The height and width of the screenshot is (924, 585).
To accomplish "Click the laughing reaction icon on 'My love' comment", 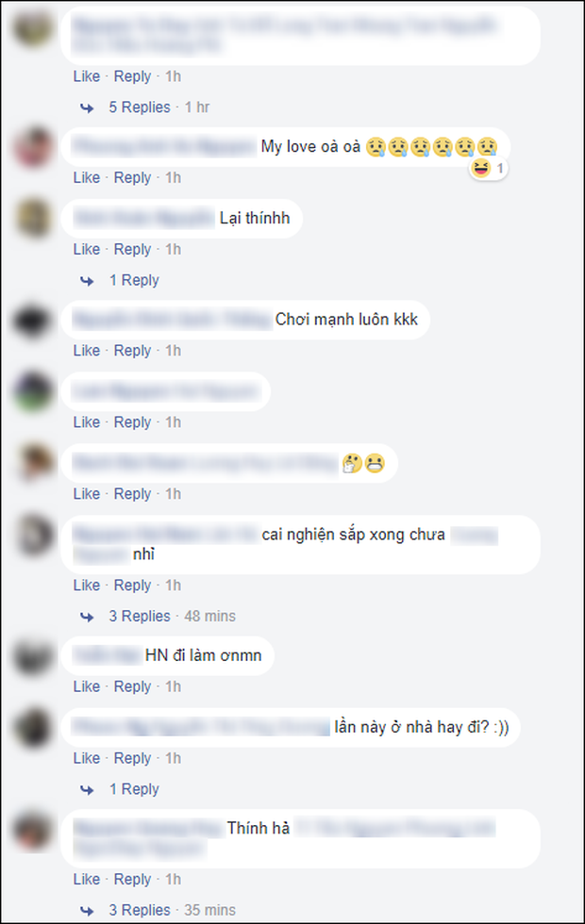I will tap(481, 169).
